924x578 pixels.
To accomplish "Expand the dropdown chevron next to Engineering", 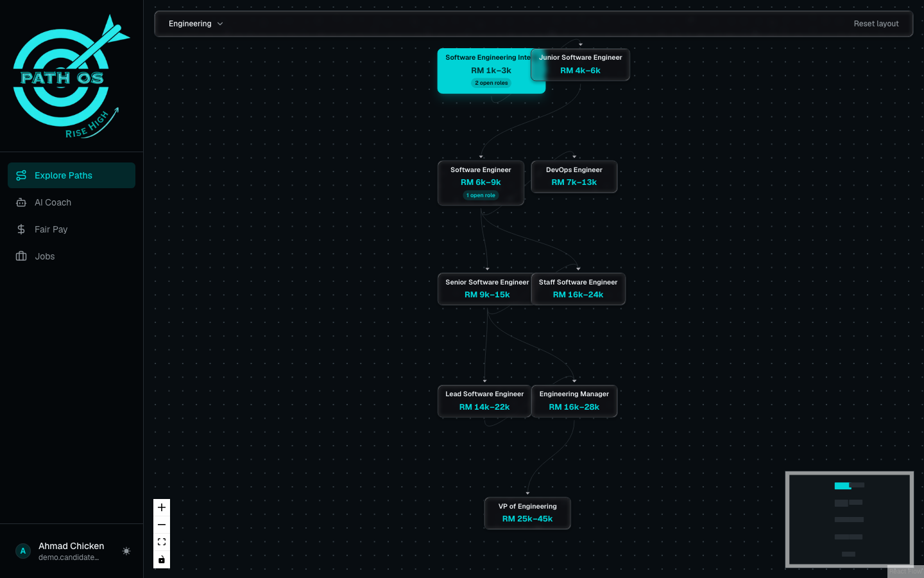I will click(x=220, y=24).
